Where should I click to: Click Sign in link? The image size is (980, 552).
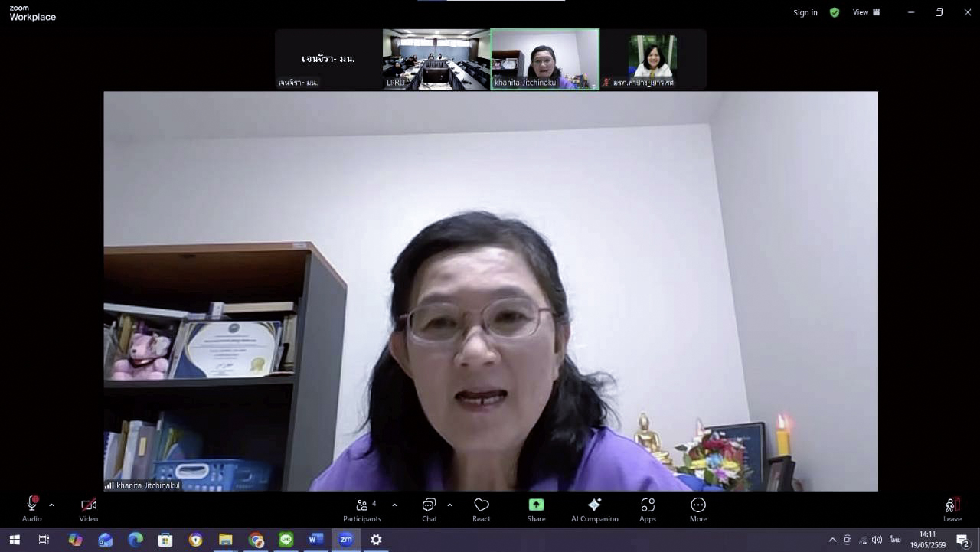[x=805, y=13]
